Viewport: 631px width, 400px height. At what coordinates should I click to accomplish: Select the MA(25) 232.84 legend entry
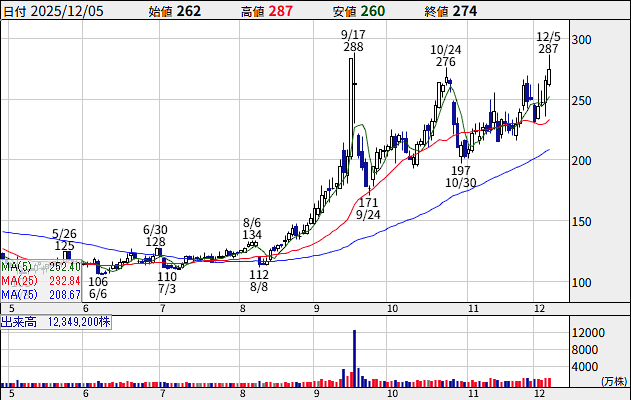coord(41,280)
